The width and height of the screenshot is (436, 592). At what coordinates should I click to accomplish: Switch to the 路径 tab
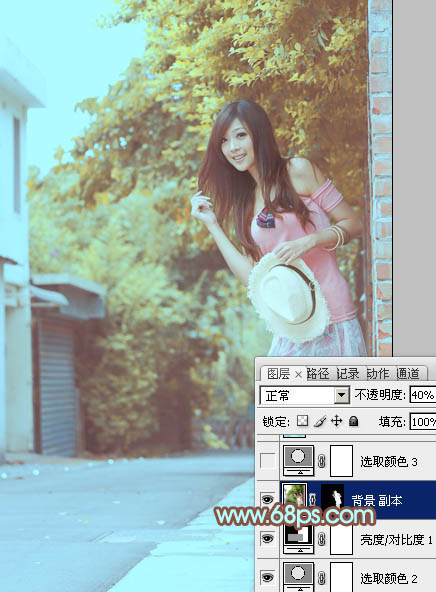[x=318, y=374]
